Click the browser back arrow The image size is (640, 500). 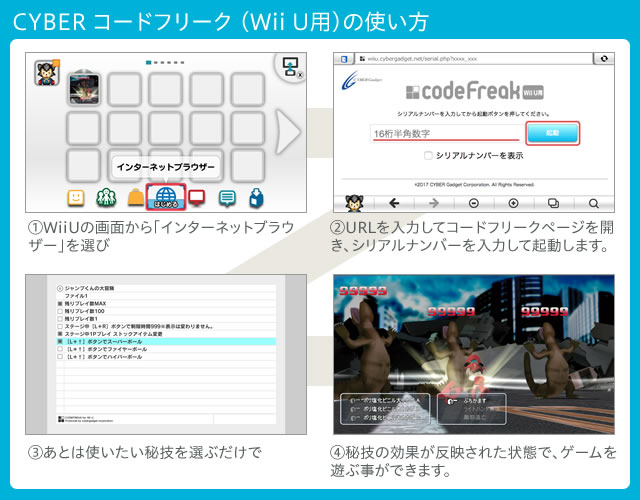pyautogui.click(x=394, y=203)
